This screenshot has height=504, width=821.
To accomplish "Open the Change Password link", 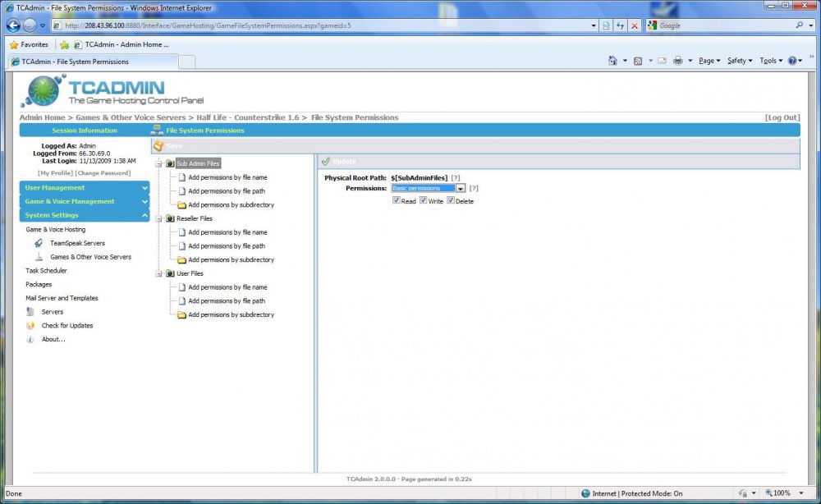I will (x=103, y=173).
